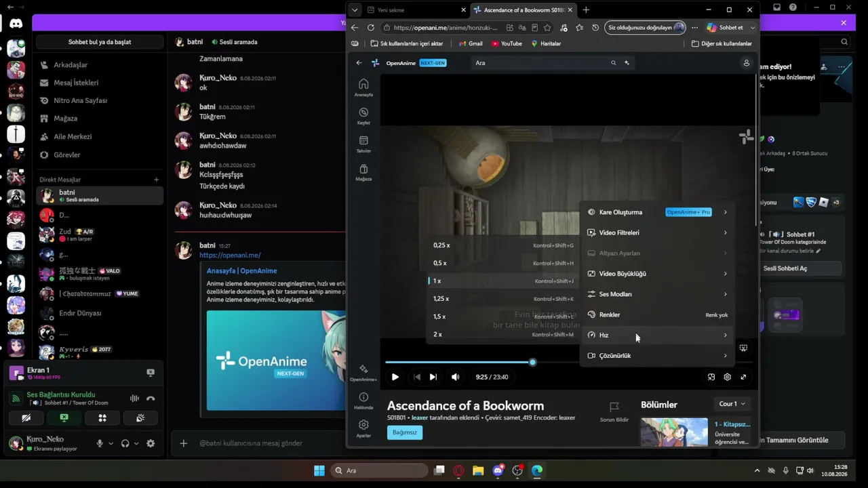Click the Discord home logo icon
This screenshot has width=868, height=488.
pos(16,24)
